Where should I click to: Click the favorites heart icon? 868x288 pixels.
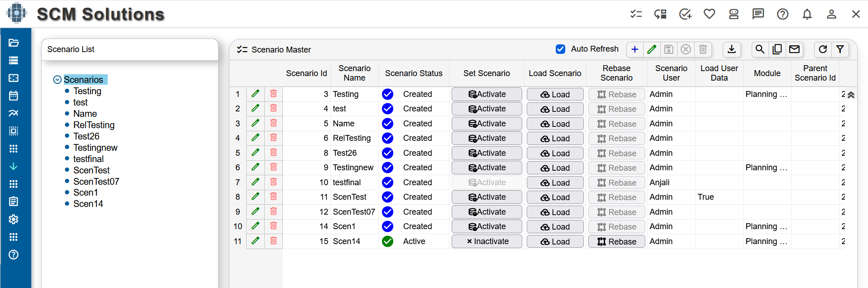click(709, 14)
